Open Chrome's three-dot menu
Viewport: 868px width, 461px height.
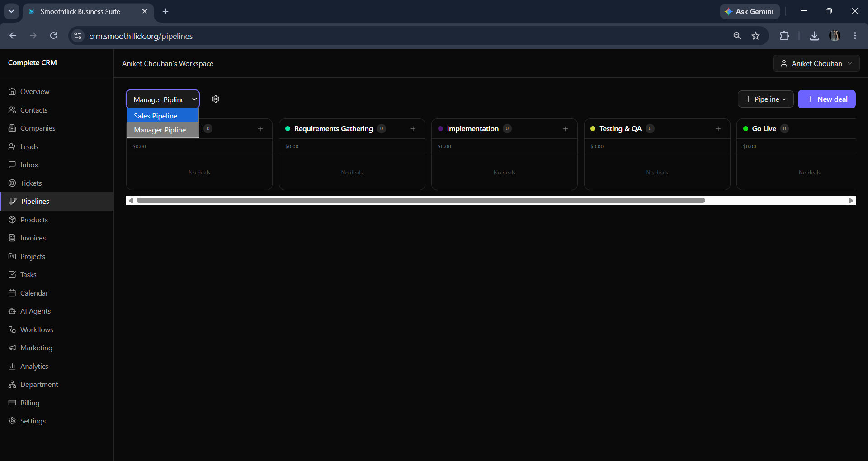(855, 36)
